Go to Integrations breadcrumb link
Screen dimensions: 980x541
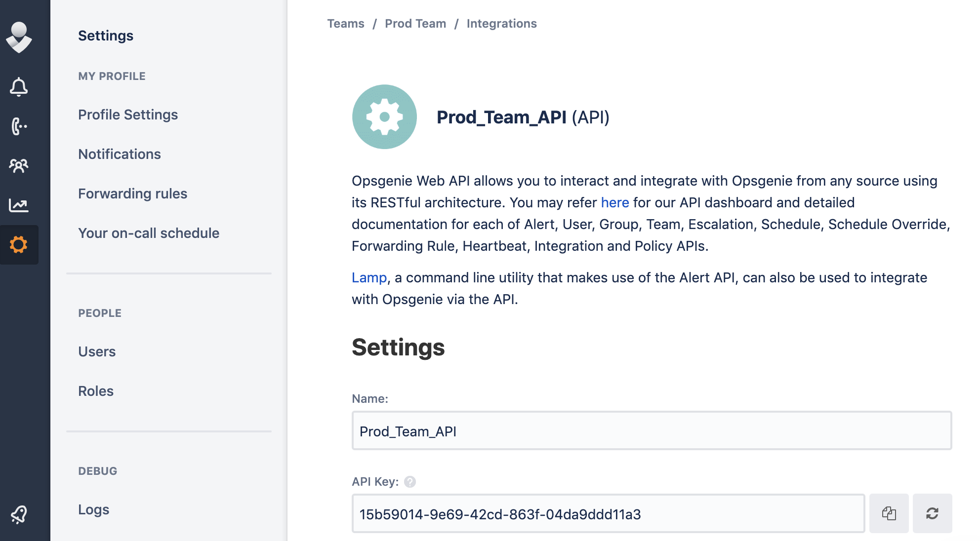501,24
